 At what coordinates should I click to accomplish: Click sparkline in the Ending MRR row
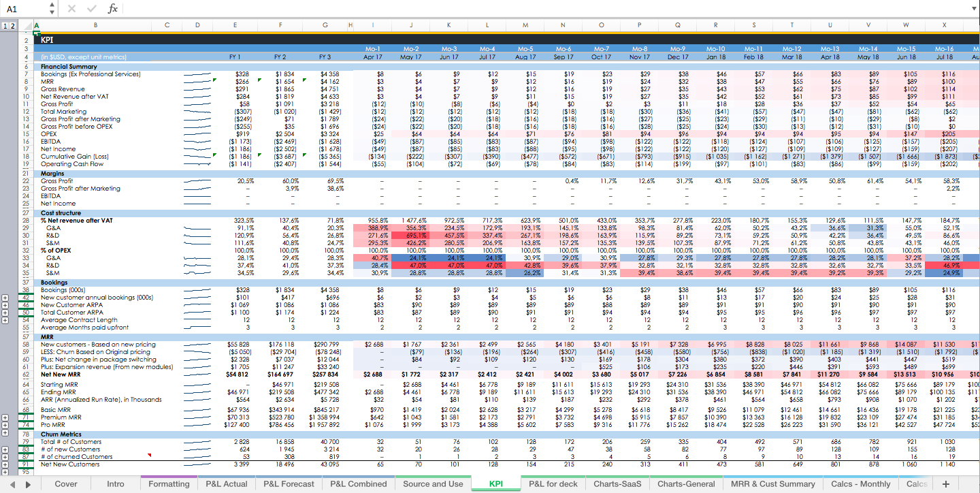[197, 392]
